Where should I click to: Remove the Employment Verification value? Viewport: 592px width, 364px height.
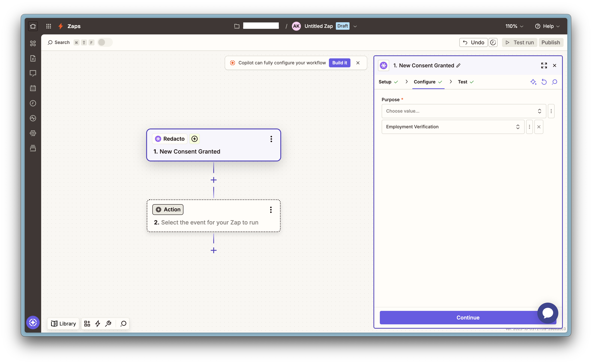click(538, 127)
